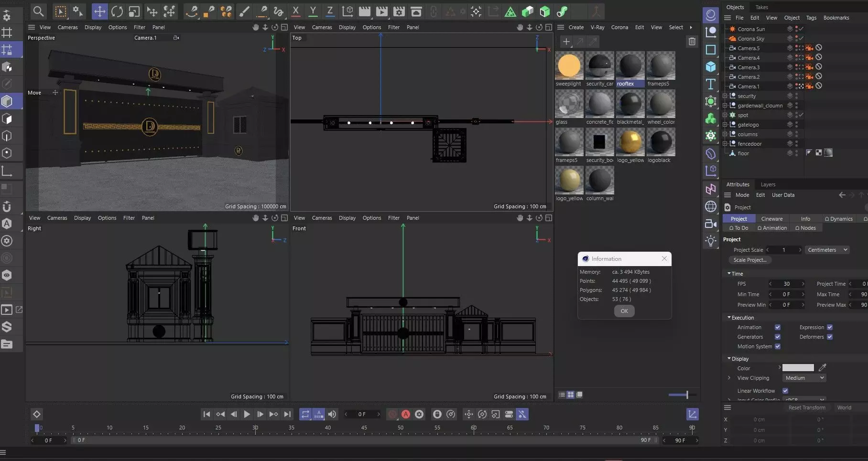Toggle the Y axis lock
Image resolution: width=868 pixels, height=461 pixels.
(313, 11)
